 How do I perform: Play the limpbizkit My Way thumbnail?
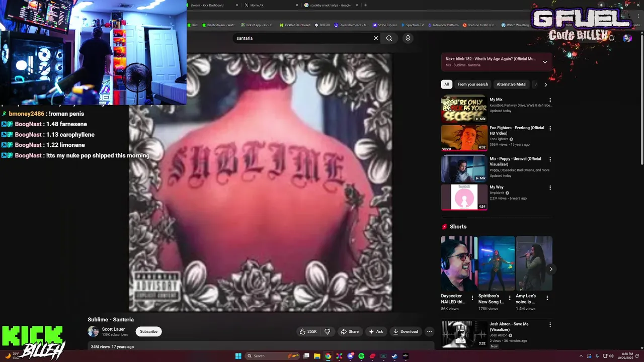pyautogui.click(x=464, y=197)
